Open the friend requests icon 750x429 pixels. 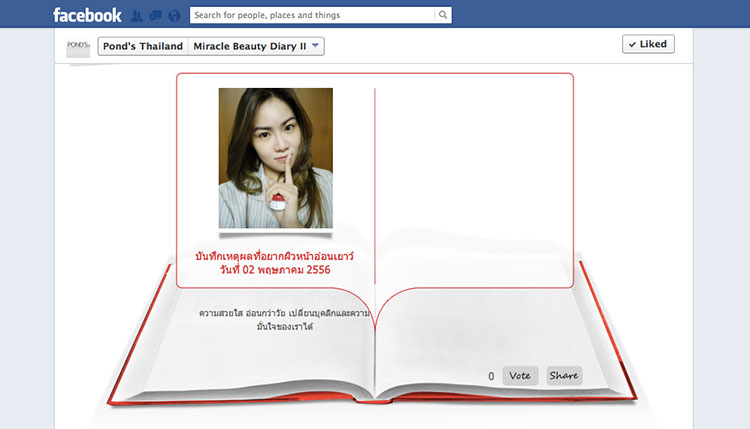[x=136, y=16]
